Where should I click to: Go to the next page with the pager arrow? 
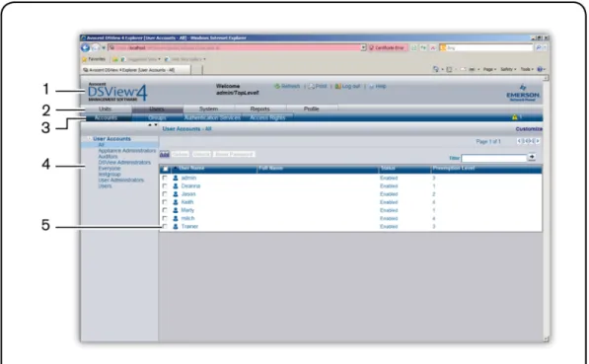pos(538,141)
